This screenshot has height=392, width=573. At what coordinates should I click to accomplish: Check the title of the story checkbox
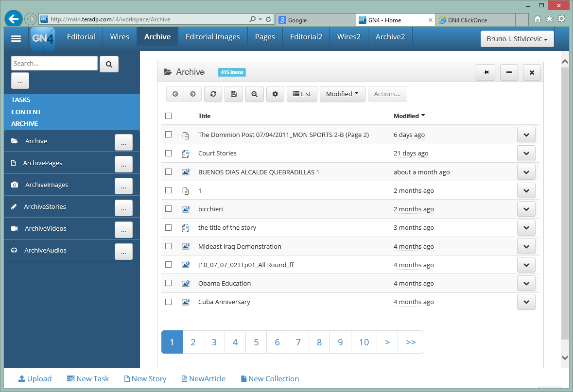[169, 227]
